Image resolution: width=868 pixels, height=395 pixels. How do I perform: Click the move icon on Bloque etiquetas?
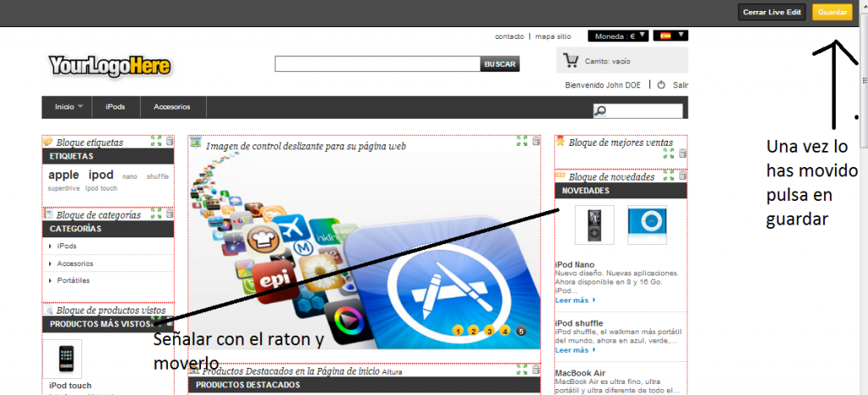155,141
